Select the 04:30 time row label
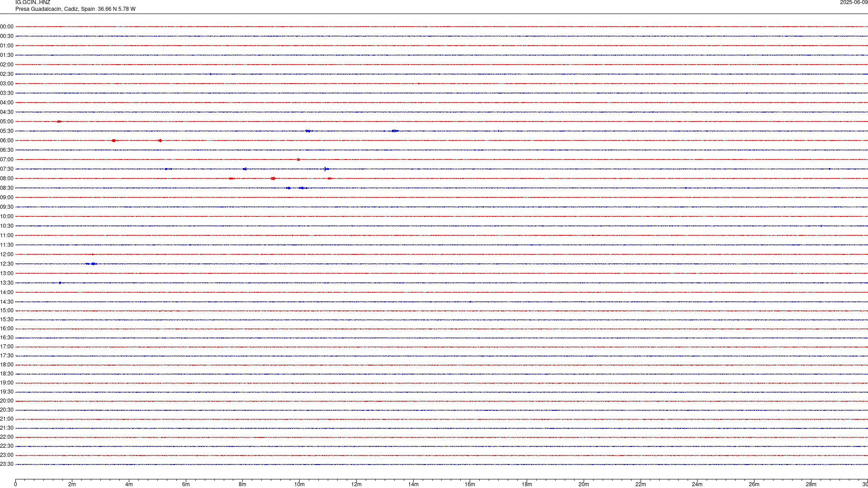This screenshot has height=488, width=868. (x=7, y=112)
